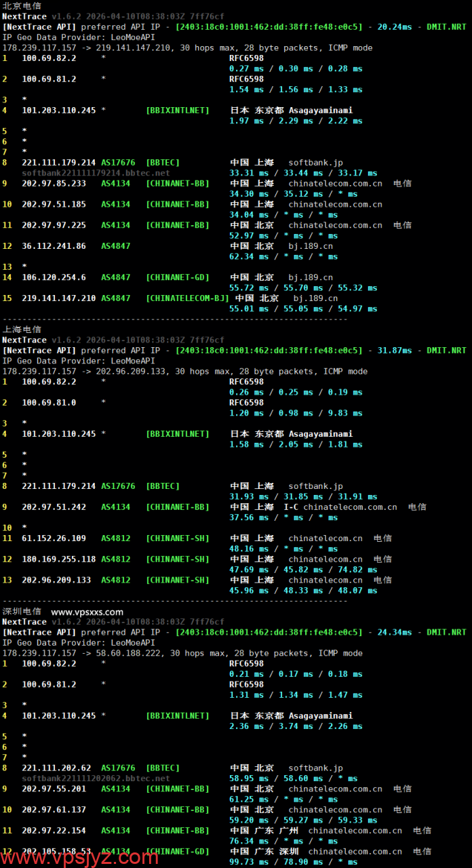Select latency 31.93 ms / 31.85 ms / 31.91 ms
Viewport: 472px width, 868px height.
click(x=303, y=496)
